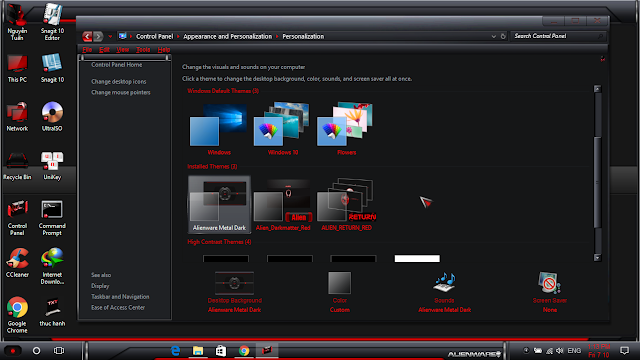Focus the Search Control Panel box
Image resolution: width=640 pixels, height=360 pixels.
point(554,36)
